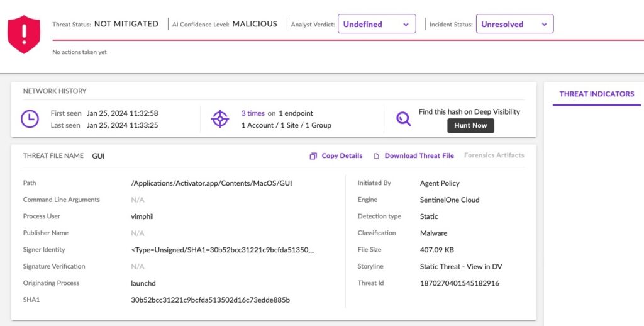Click the truncated Signer Identity value
Screen dimensions: 644x326
pyautogui.click(x=222, y=250)
